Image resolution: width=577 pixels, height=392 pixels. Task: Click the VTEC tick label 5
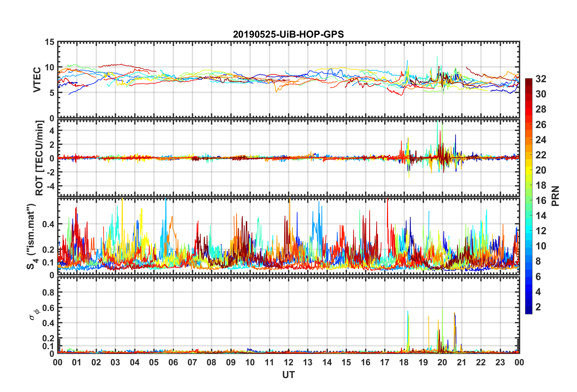point(52,93)
